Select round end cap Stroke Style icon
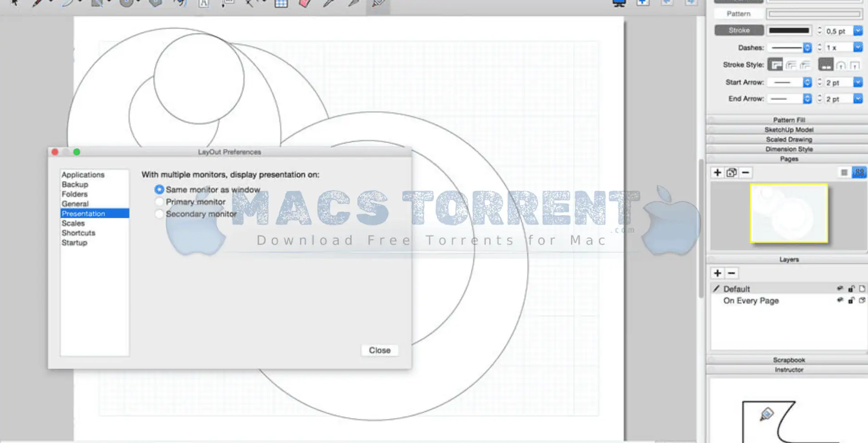The width and height of the screenshot is (868, 443). point(841,65)
